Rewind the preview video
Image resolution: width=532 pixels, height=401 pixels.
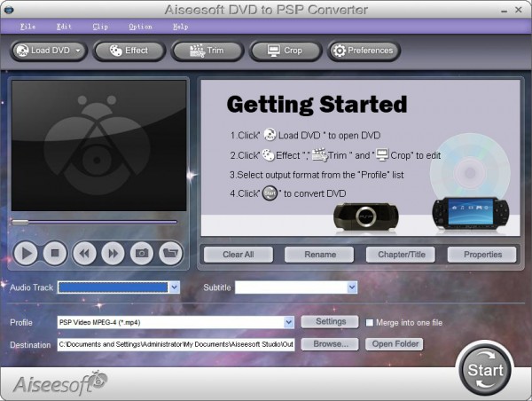coord(84,254)
